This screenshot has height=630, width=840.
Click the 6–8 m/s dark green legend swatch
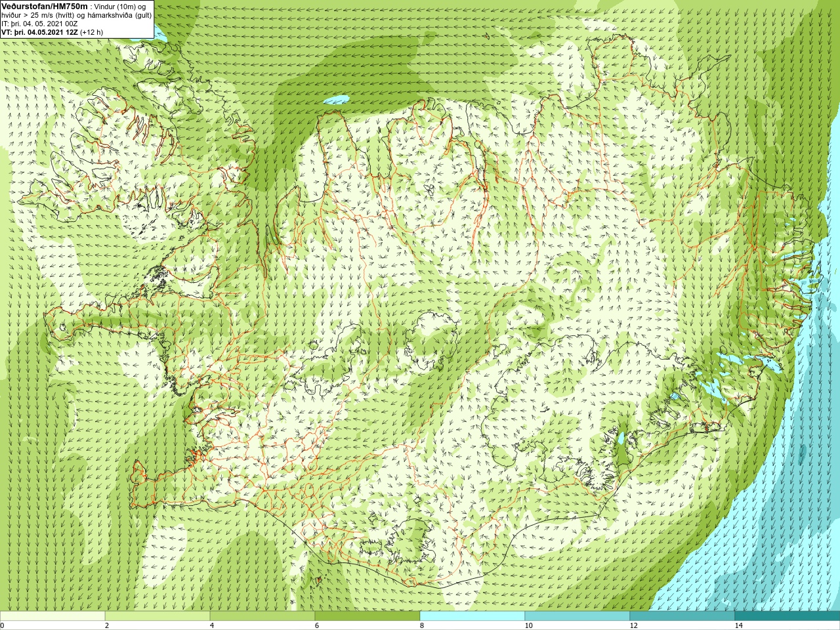tap(367, 616)
